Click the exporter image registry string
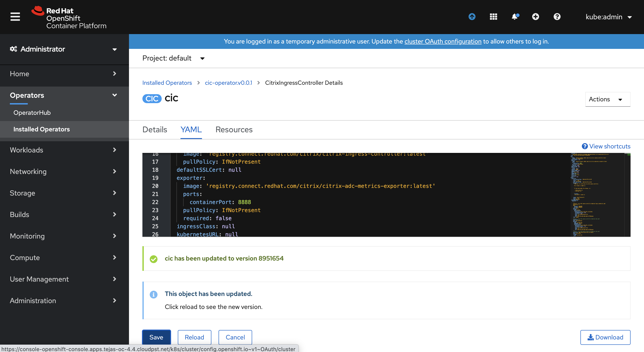 pos(320,186)
